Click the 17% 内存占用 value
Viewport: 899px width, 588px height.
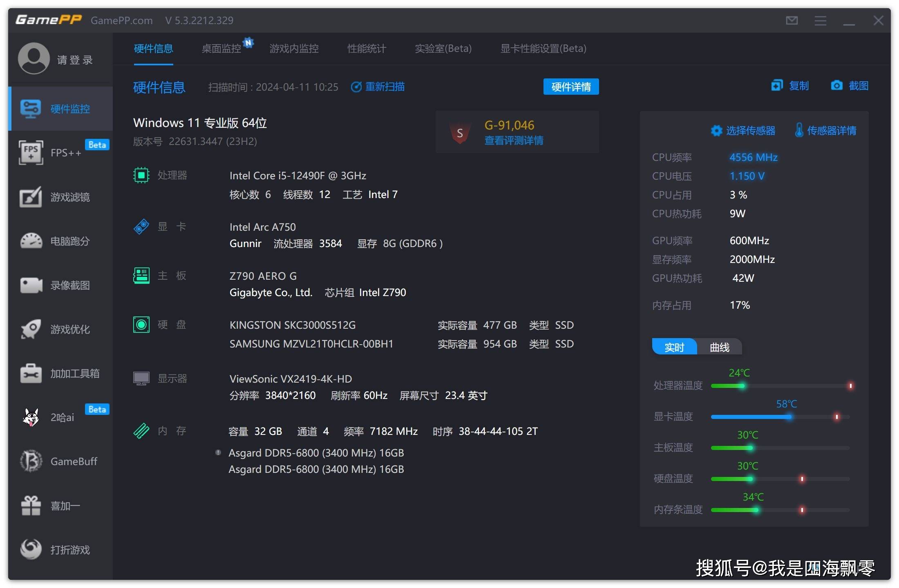(x=740, y=305)
